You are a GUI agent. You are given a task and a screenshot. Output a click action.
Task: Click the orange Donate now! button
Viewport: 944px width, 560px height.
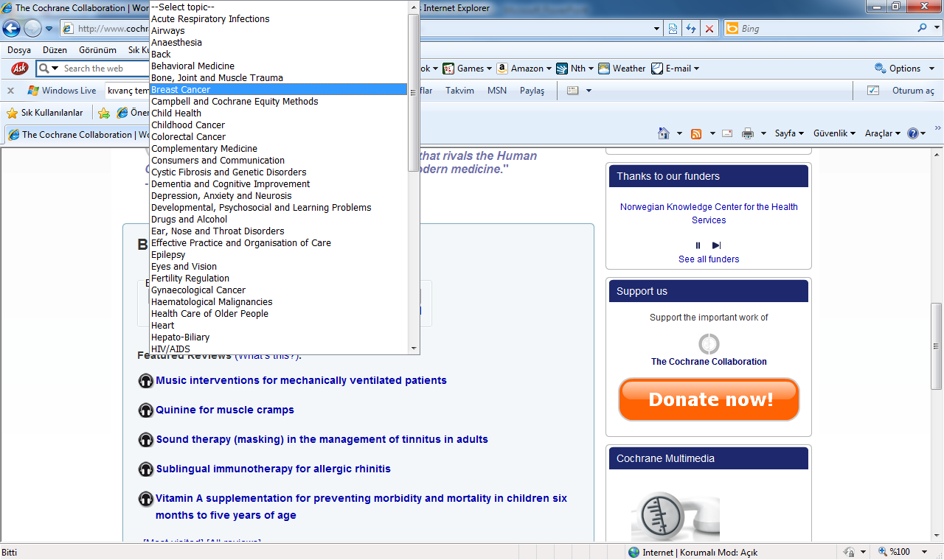[x=709, y=399]
